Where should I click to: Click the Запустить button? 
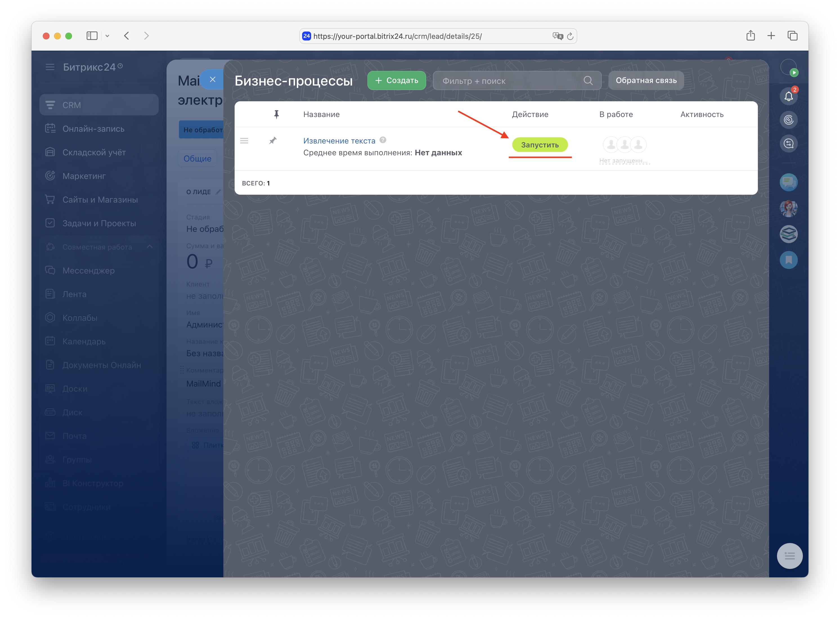point(540,145)
